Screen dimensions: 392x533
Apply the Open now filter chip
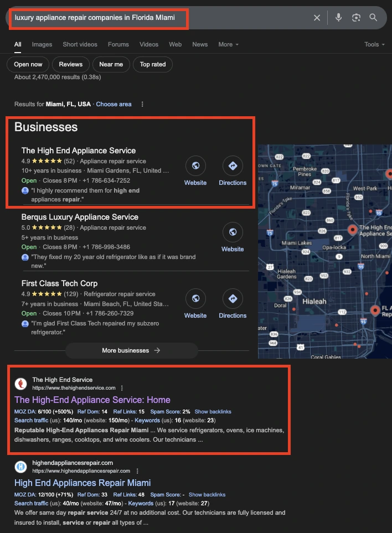[28, 64]
